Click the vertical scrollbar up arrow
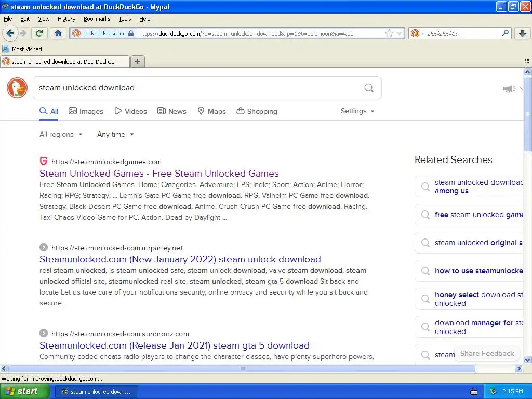532x399 pixels. click(x=527, y=72)
